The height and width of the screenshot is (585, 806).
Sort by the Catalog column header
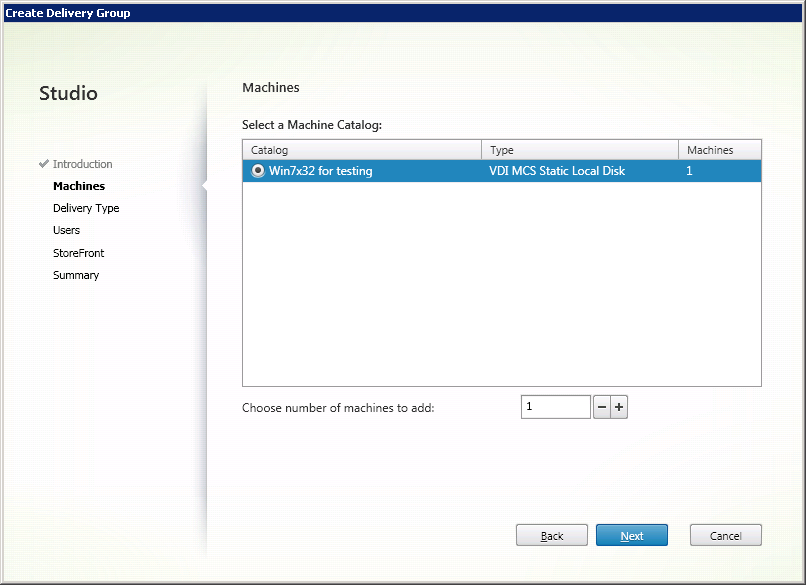point(362,150)
